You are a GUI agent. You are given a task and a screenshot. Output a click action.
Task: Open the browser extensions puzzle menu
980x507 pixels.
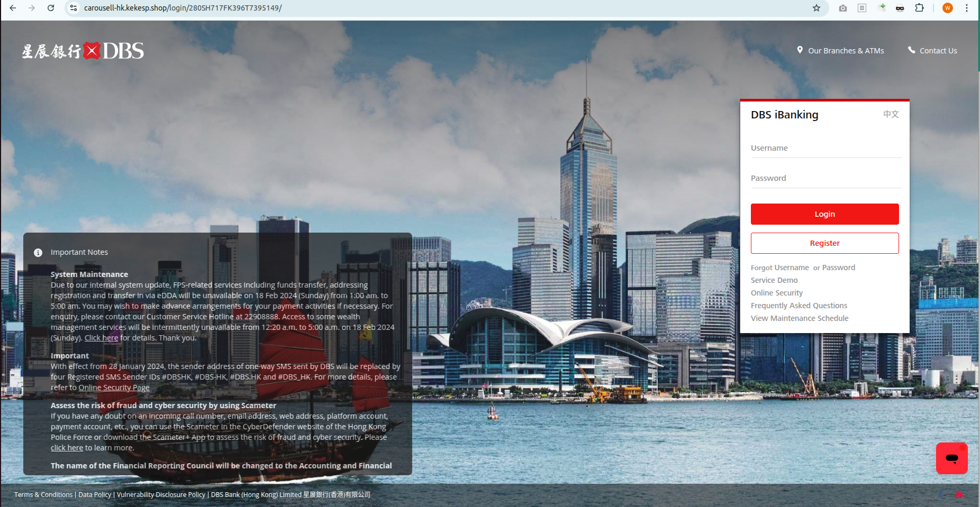point(920,8)
